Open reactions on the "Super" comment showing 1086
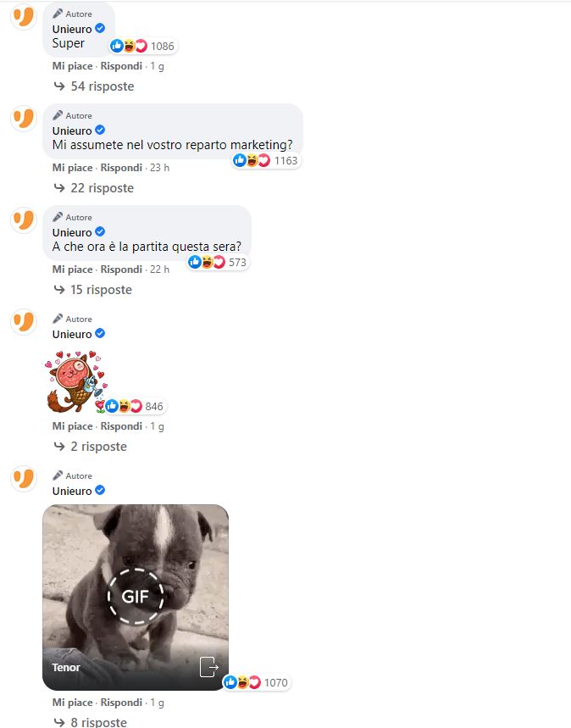This screenshot has width=571, height=728. pos(143,46)
